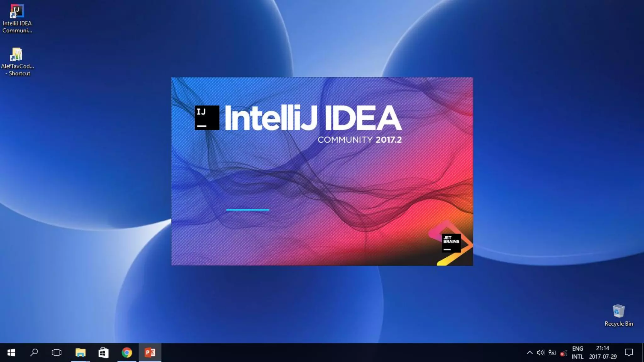Open the network status tray icon

point(563,353)
